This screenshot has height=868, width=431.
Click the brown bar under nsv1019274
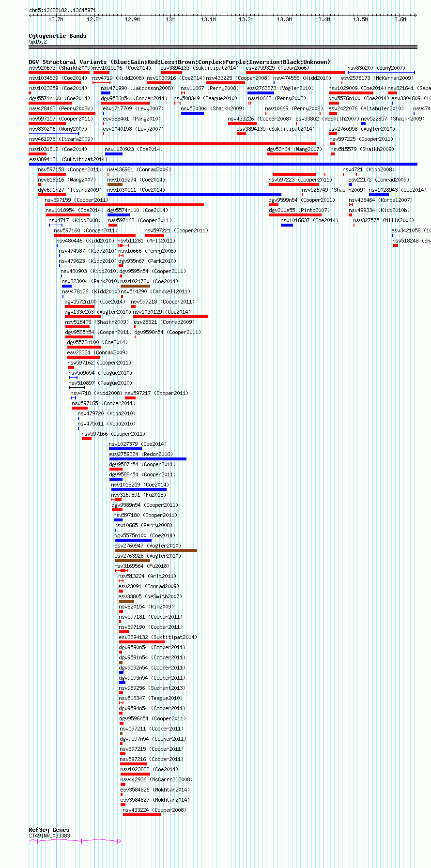point(115,184)
